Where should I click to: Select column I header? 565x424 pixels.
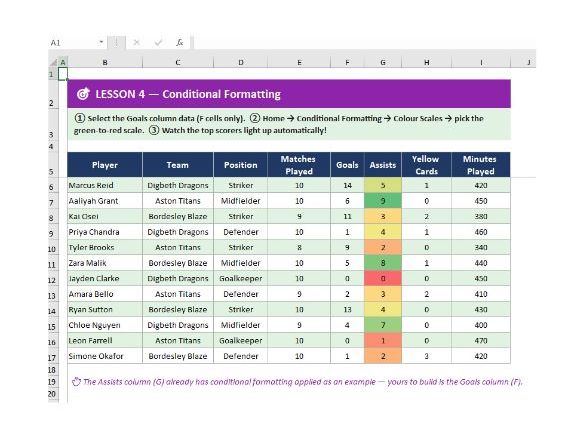(x=481, y=62)
